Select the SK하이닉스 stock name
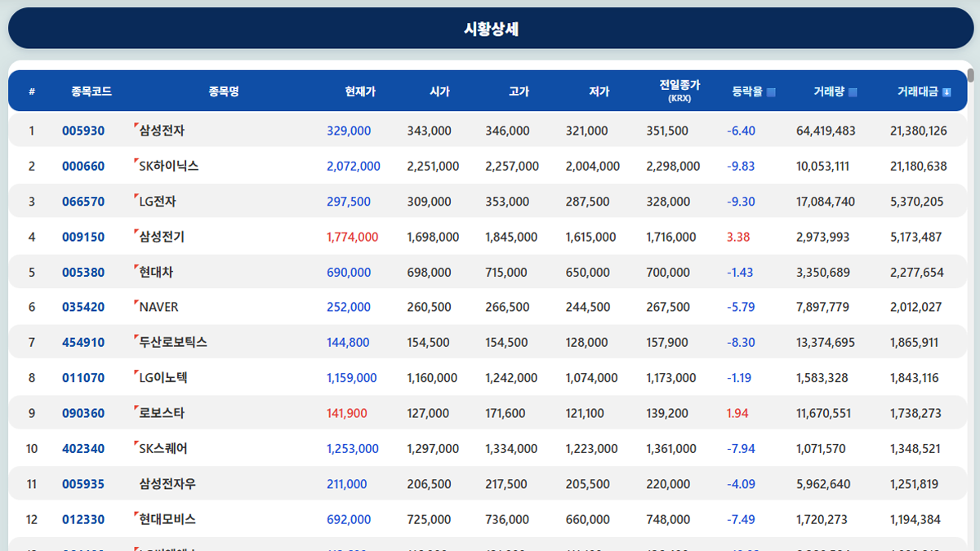 [169, 167]
